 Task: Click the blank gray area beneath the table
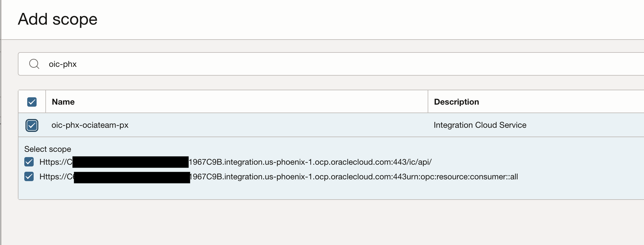[x=293, y=223]
